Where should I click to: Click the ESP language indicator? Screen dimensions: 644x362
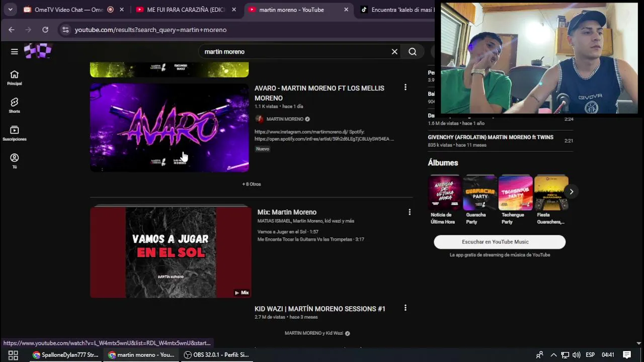point(590,355)
